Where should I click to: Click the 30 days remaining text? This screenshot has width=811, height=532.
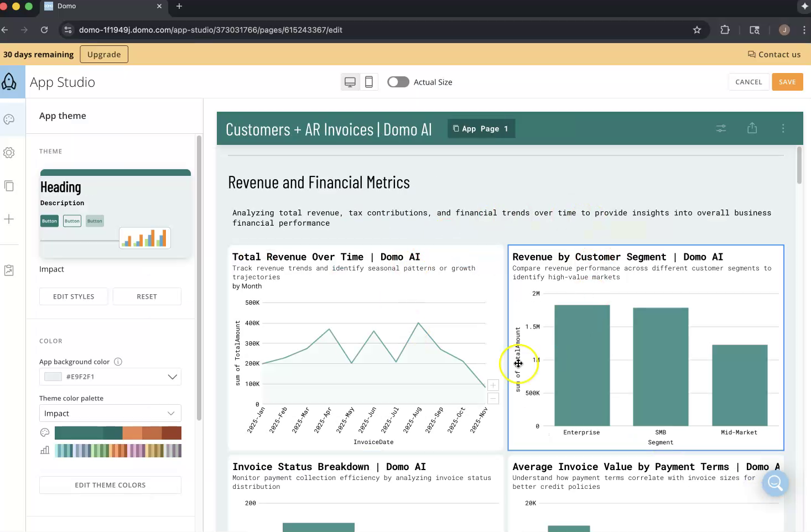click(39, 54)
